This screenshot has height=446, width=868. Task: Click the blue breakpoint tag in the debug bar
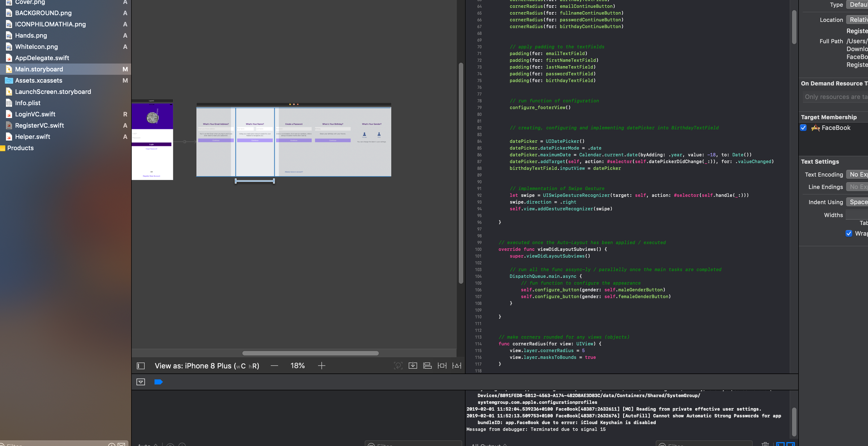point(158,382)
